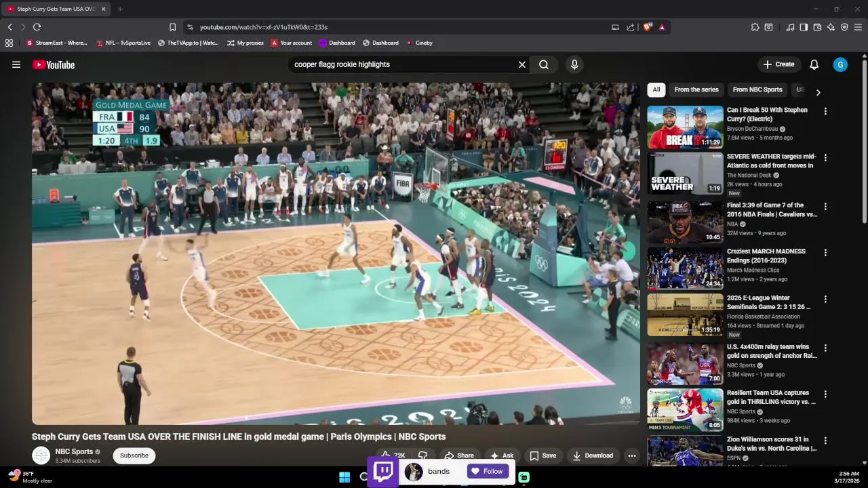The image size is (868, 488).
Task: Go back with browser back arrow
Action: point(10,27)
